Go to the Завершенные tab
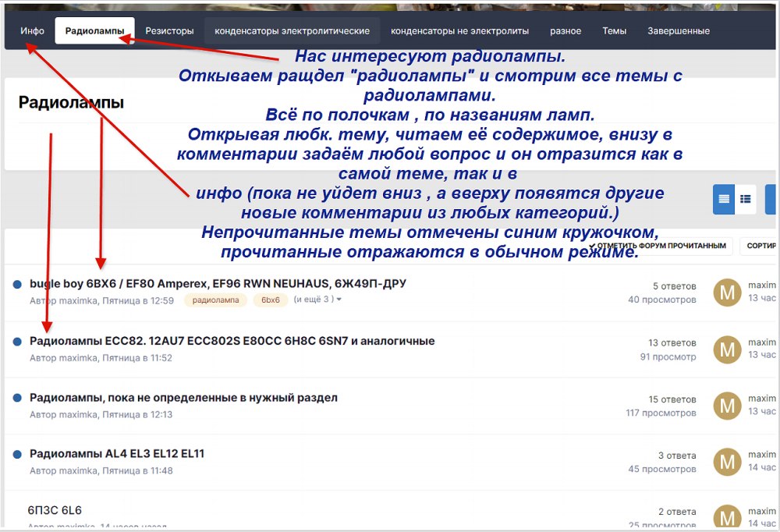 coord(678,31)
